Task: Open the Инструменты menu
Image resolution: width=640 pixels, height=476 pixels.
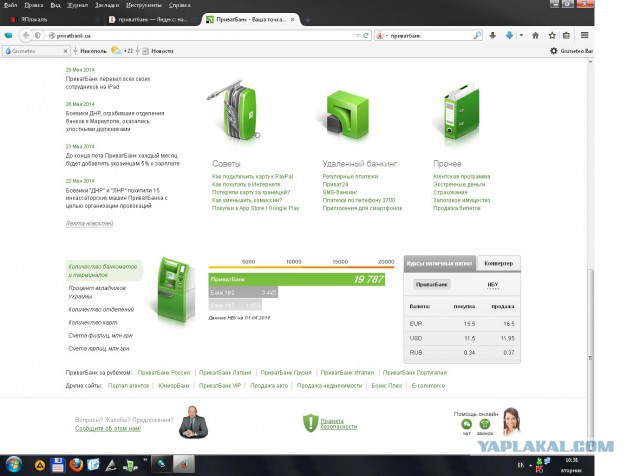Action: [x=144, y=5]
